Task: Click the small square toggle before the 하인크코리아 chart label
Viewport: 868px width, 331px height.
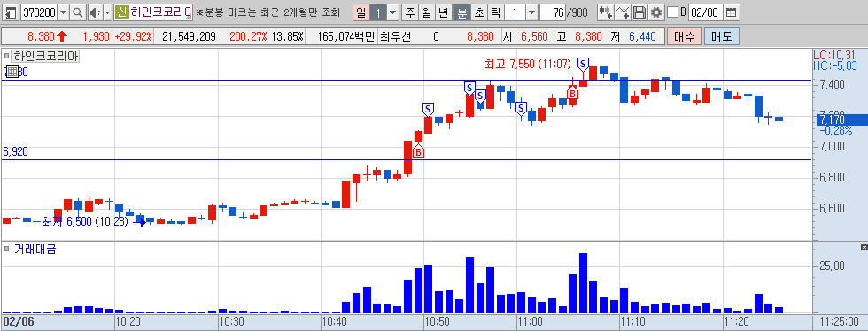Action: point(7,56)
